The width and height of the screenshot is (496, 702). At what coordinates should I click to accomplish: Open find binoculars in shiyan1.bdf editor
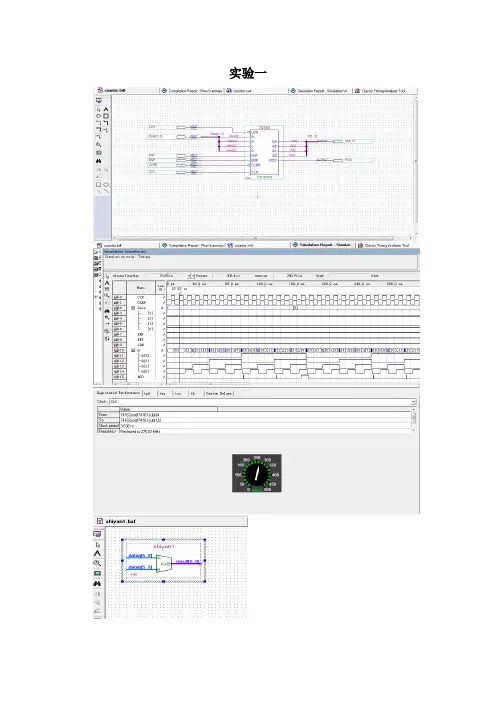click(x=97, y=583)
